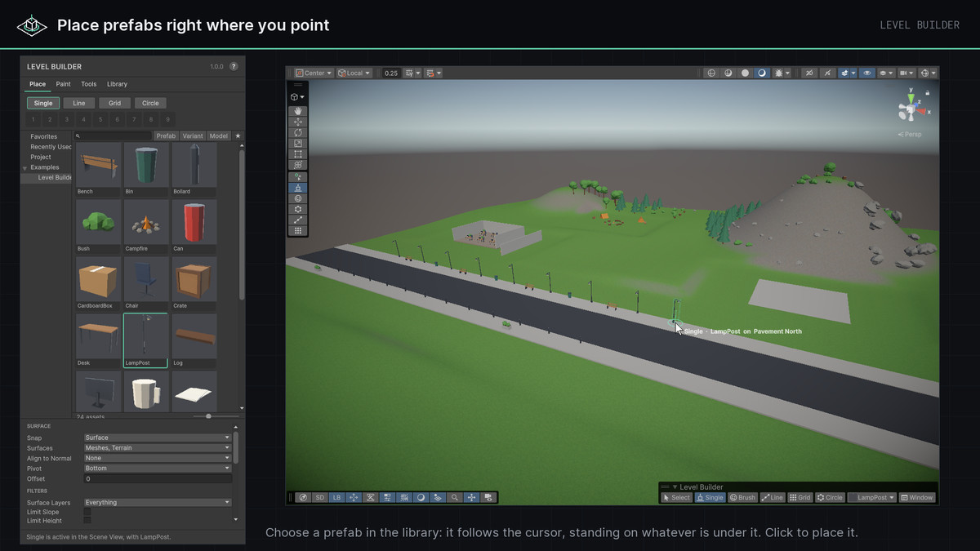This screenshot has height=551, width=980.
Task: Toggle the Limit Slope checkbox
Action: pyautogui.click(x=87, y=512)
